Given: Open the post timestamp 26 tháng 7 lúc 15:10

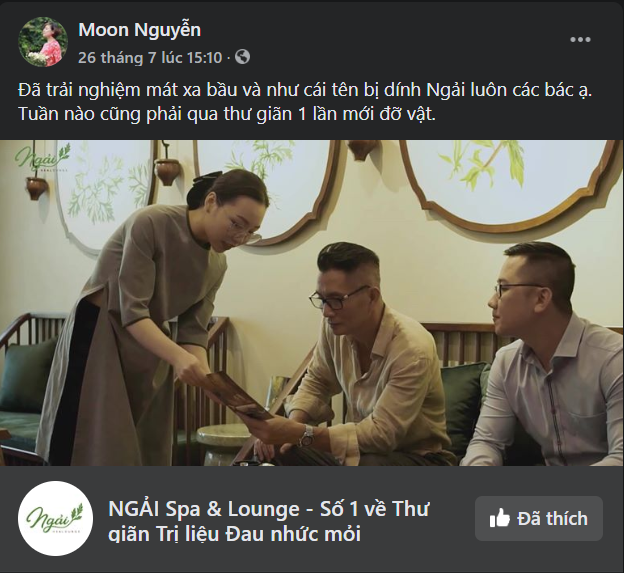Looking at the screenshot, I should (x=150, y=57).
